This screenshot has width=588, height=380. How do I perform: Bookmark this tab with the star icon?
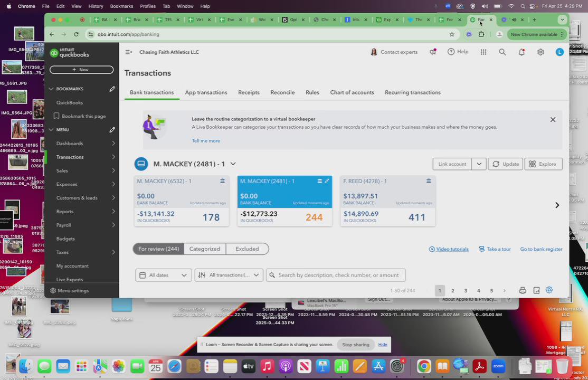(x=452, y=34)
